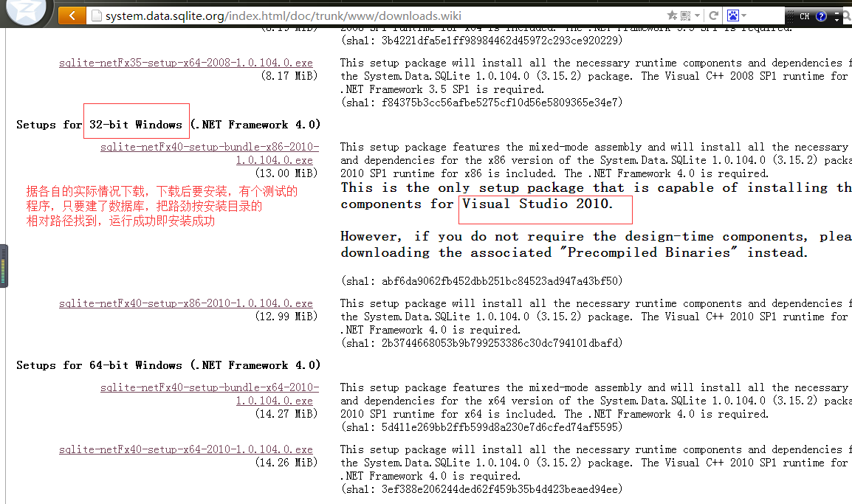Viewport: 852px width, 504px height.
Task: Download sqlite-netFx40-setup-bundle-x86-2010 installer
Action: point(210,147)
